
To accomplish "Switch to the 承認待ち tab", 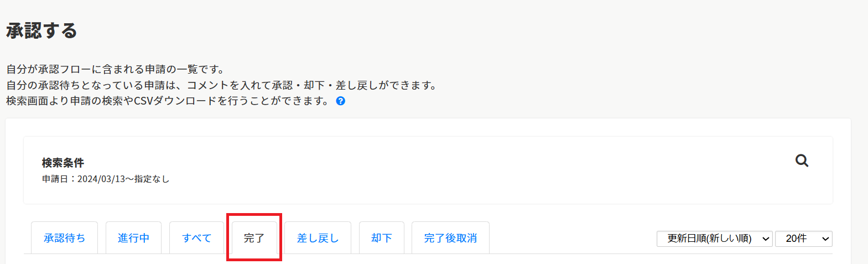I will (x=64, y=238).
